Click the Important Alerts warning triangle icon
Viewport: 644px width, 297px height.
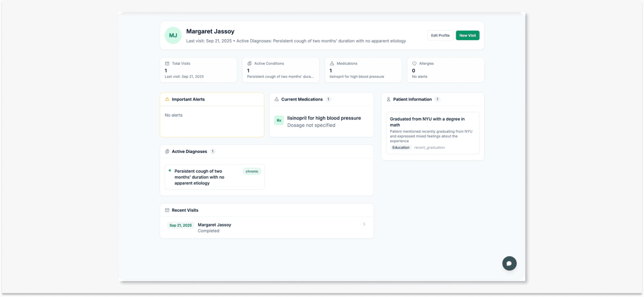167,99
